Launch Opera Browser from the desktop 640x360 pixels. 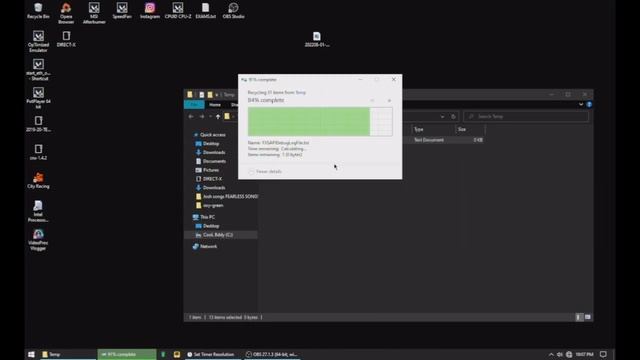click(x=66, y=13)
